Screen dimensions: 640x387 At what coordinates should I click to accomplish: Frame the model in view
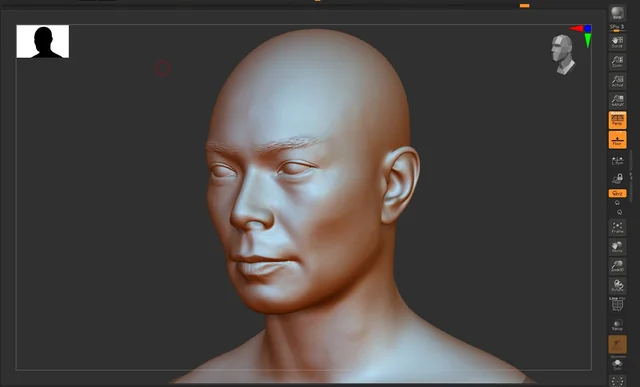coord(617,228)
